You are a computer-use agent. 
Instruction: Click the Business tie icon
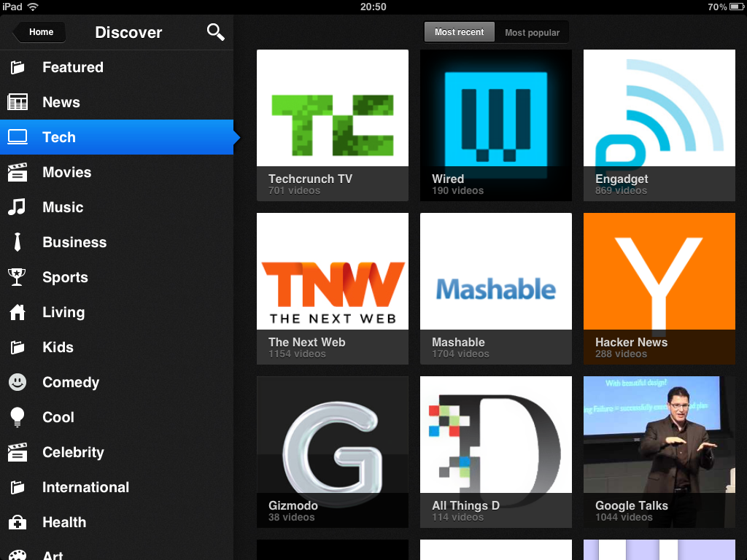(18, 242)
